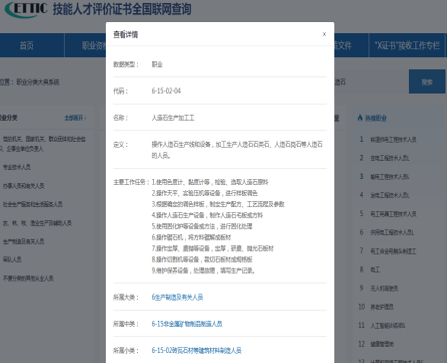Select the 党的机关、国家机关 category
447x363 pixels.
click(x=43, y=144)
